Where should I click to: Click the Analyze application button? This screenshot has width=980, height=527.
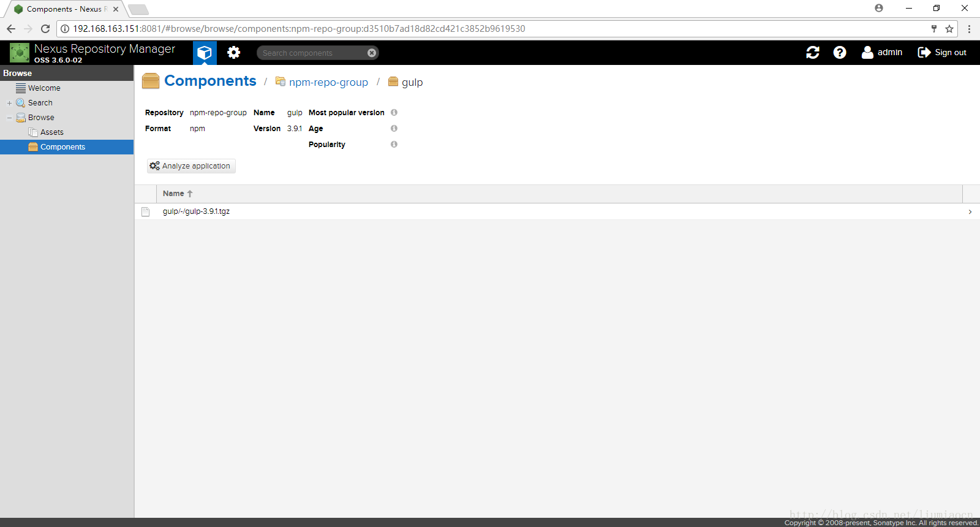[191, 166]
